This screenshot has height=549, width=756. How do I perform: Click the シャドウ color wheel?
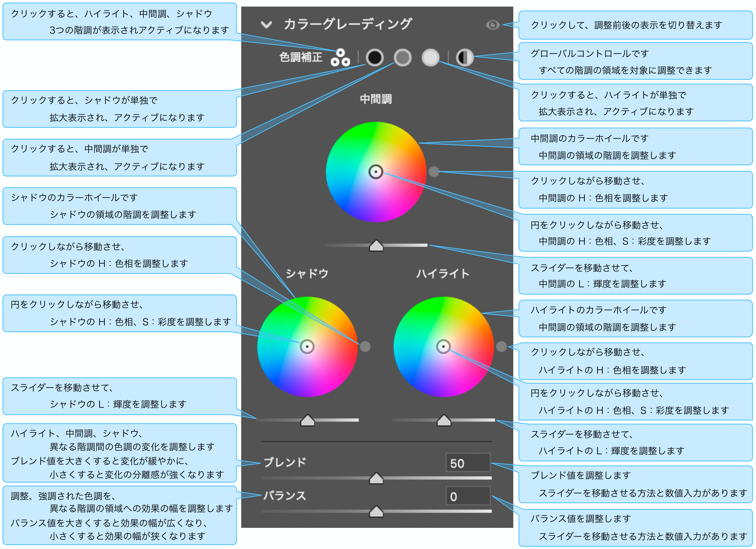307,347
